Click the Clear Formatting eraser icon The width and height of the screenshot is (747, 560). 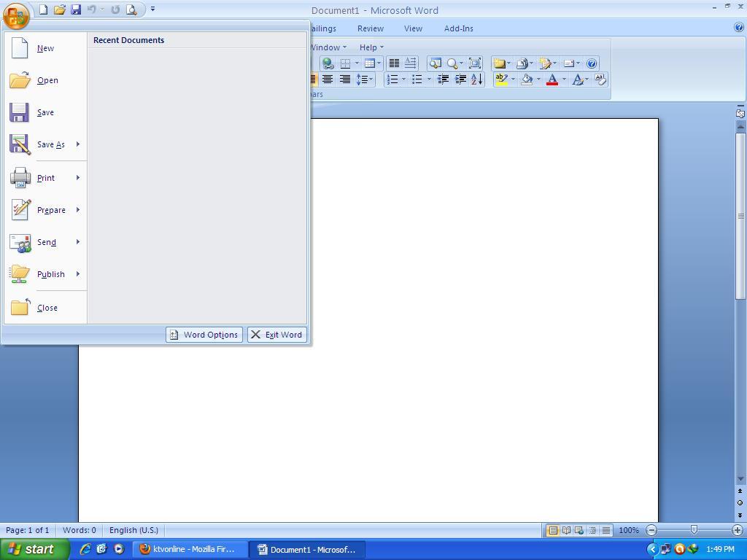tap(600, 79)
